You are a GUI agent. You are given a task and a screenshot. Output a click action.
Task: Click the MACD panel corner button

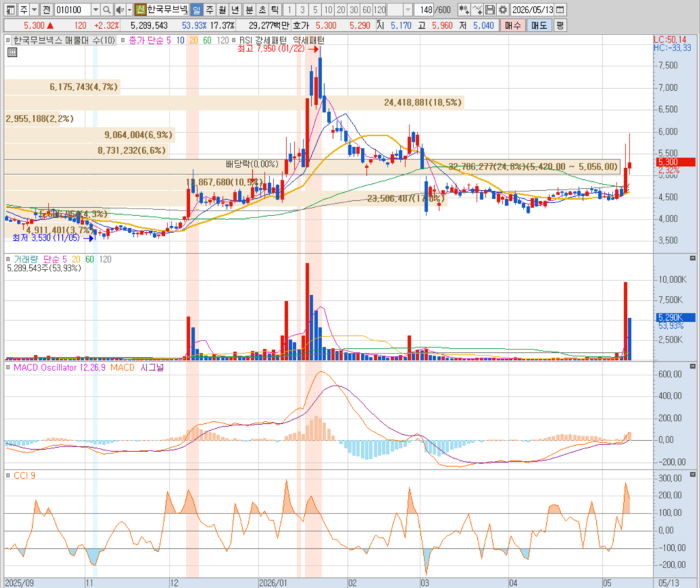tap(692, 366)
